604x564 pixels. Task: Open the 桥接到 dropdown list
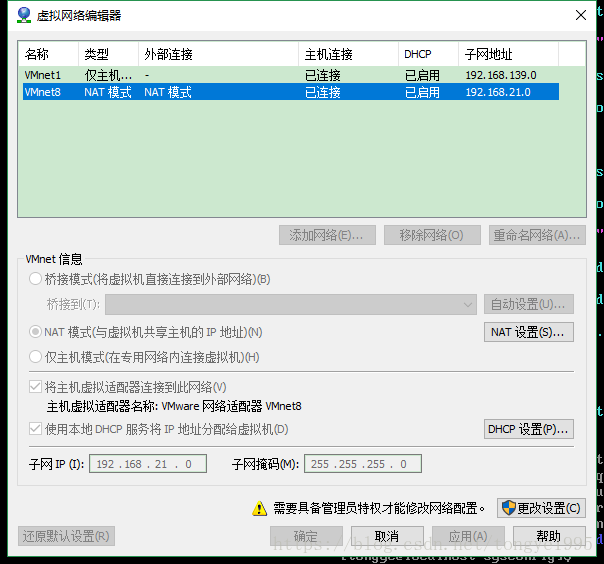(291, 304)
